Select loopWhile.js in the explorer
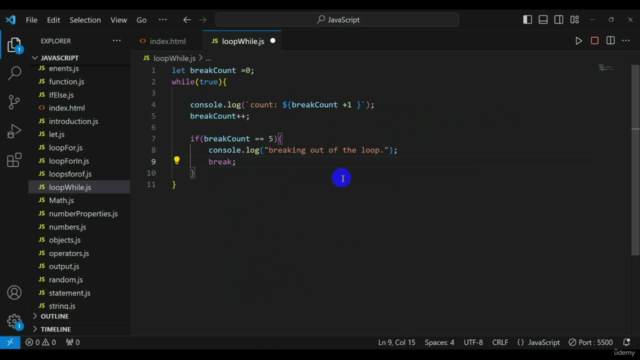Image resolution: width=640 pixels, height=360 pixels. point(80,187)
